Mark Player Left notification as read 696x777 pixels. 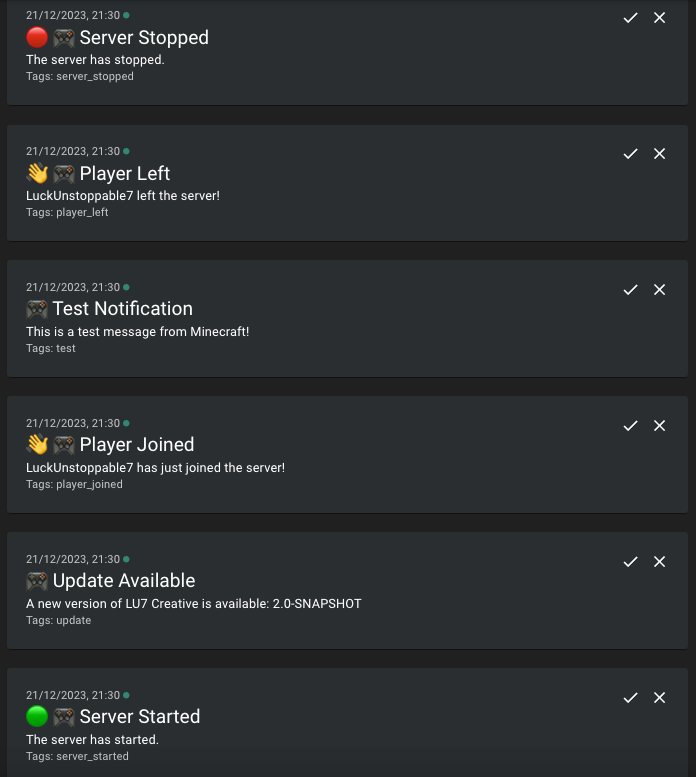click(630, 154)
